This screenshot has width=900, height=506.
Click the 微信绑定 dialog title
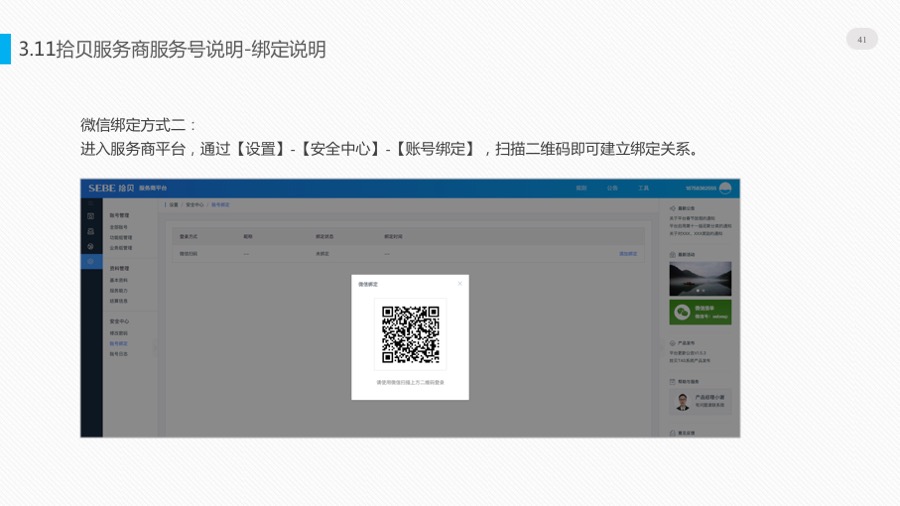point(368,284)
